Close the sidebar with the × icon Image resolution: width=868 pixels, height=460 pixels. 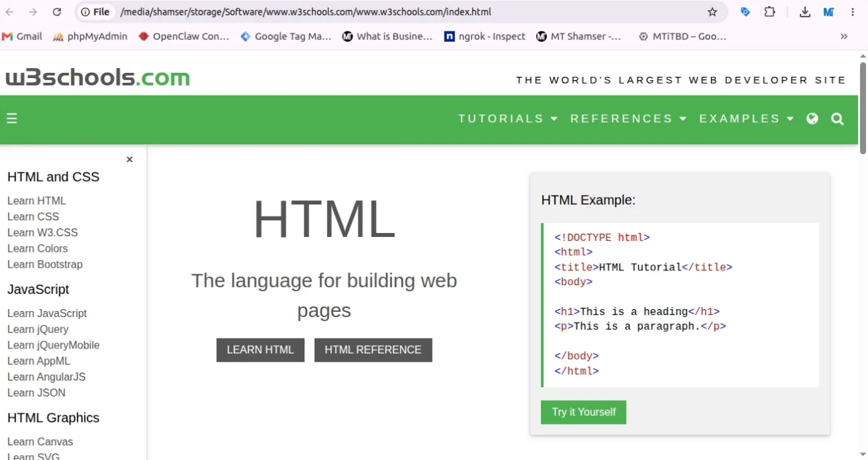(130, 160)
